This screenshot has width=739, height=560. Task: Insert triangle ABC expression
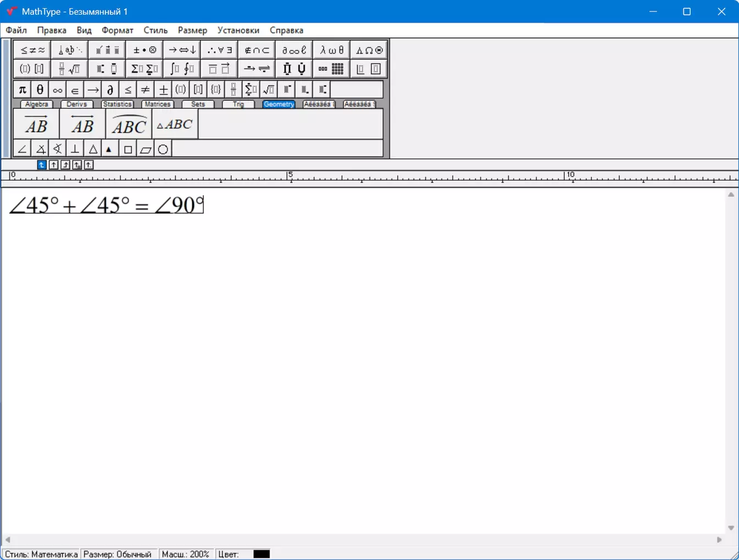[175, 124]
